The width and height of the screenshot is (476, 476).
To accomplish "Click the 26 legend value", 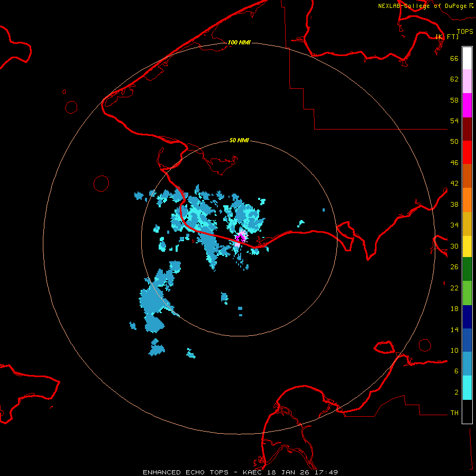I will (454, 267).
